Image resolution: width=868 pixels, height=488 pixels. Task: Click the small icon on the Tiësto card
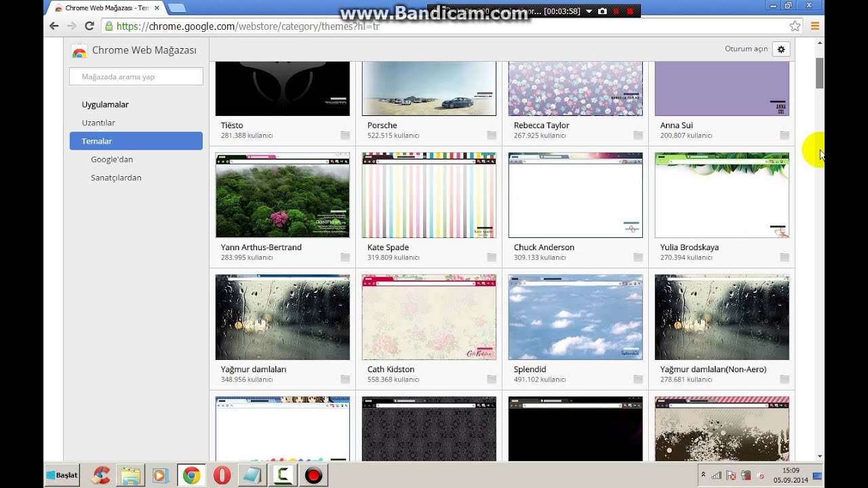pyautogui.click(x=345, y=136)
